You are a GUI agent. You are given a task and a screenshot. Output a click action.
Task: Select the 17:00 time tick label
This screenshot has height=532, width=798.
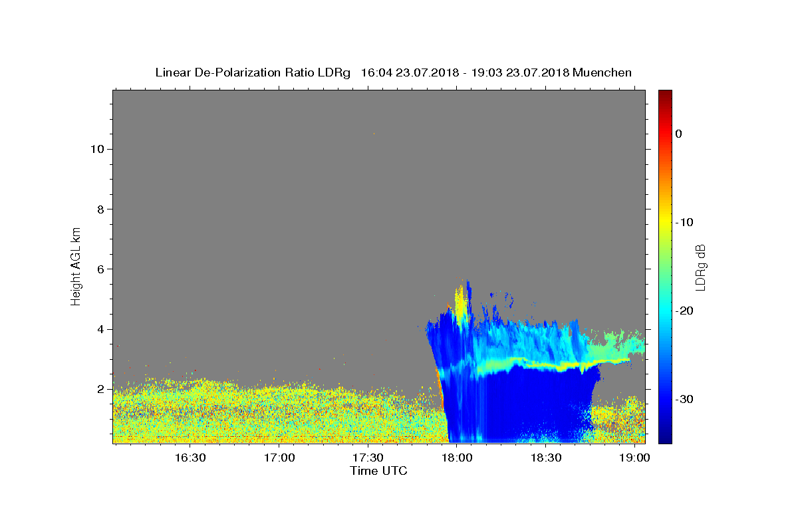click(x=279, y=458)
